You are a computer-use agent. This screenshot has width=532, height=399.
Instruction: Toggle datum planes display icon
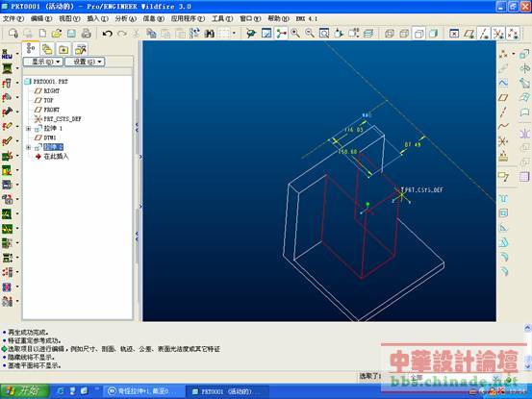[469, 34]
